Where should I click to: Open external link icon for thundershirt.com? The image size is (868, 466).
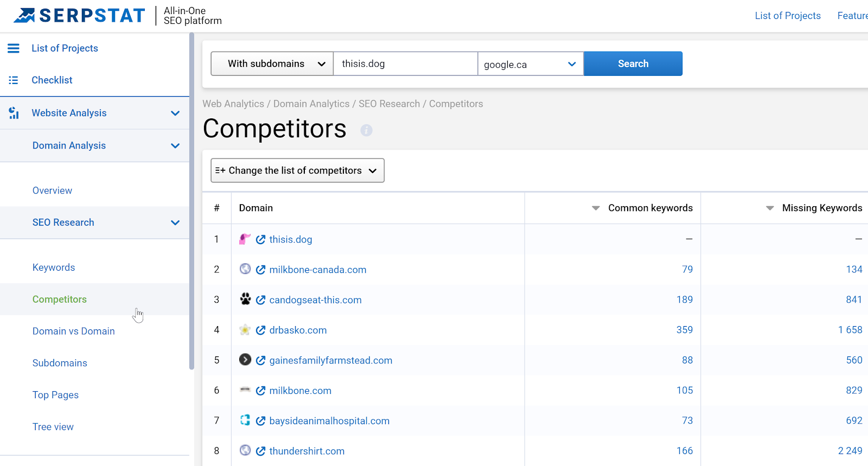pyautogui.click(x=260, y=451)
